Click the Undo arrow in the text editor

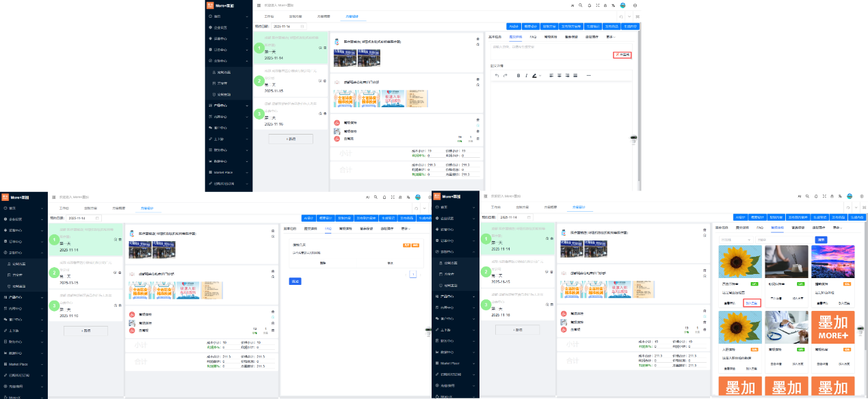pyautogui.click(x=496, y=75)
